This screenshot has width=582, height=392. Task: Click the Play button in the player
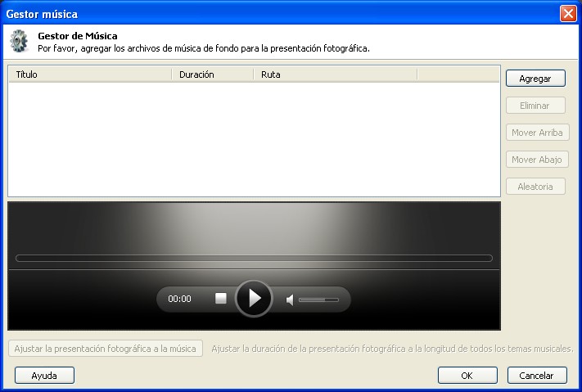point(255,299)
